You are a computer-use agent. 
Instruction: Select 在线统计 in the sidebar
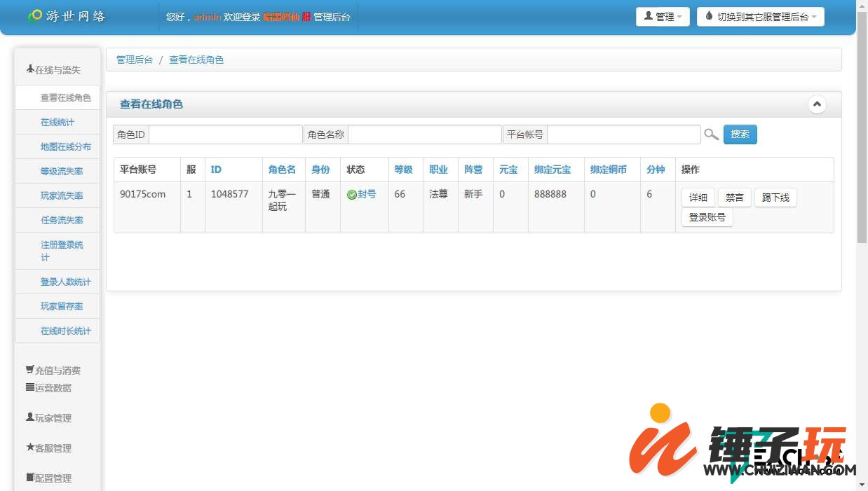pyautogui.click(x=57, y=123)
